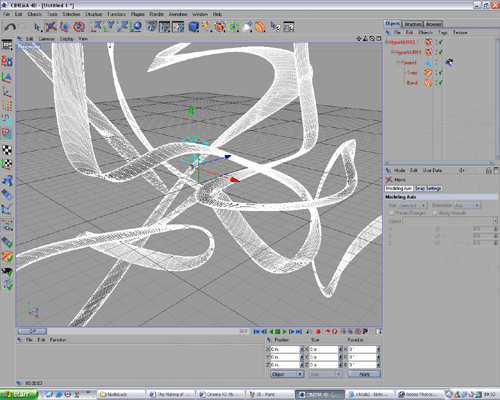Viewport: 500px width, 400px height.
Task: Open the spline objects palette icon
Action: click(x=206, y=27)
